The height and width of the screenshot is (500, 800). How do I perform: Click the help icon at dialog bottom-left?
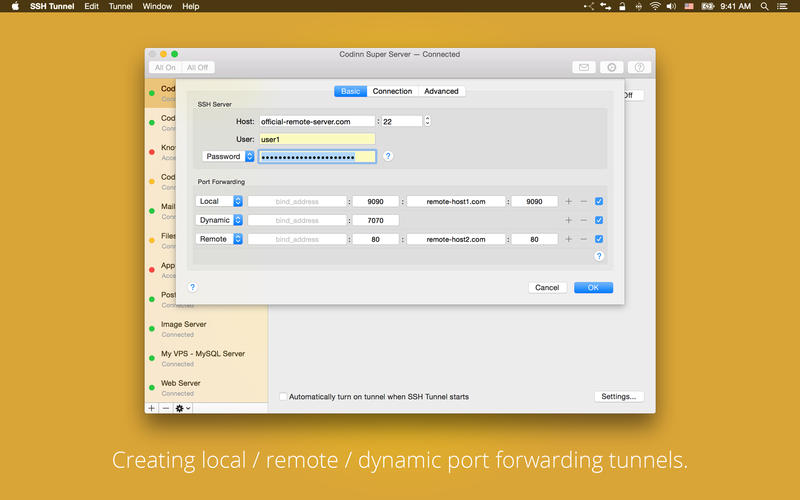point(192,287)
